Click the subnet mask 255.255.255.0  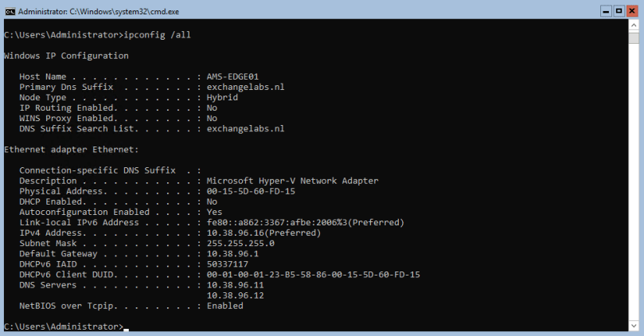(240, 243)
